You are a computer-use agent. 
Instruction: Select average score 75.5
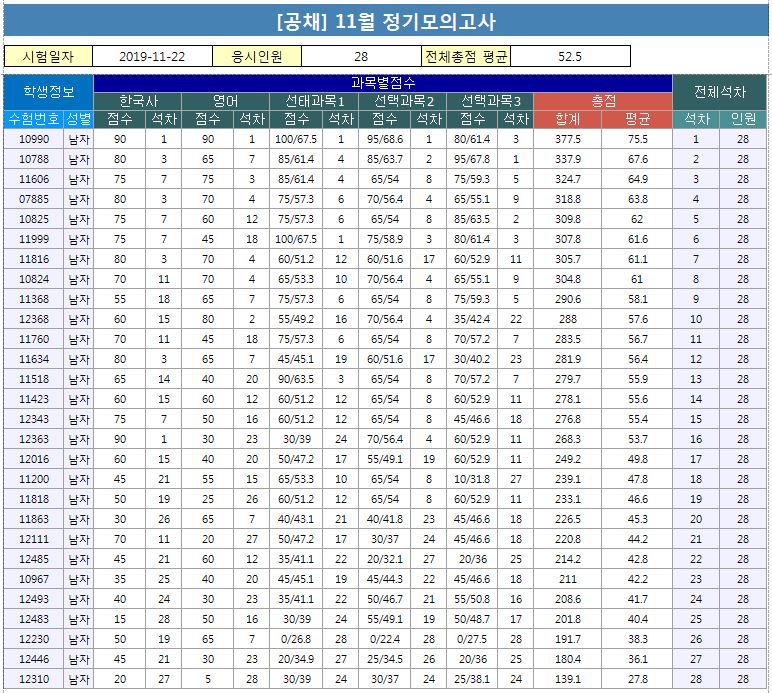pyautogui.click(x=637, y=139)
